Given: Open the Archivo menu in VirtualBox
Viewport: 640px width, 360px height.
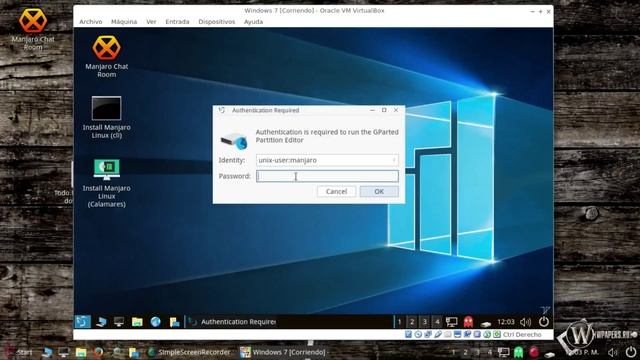Looking at the screenshot, I should pos(91,22).
